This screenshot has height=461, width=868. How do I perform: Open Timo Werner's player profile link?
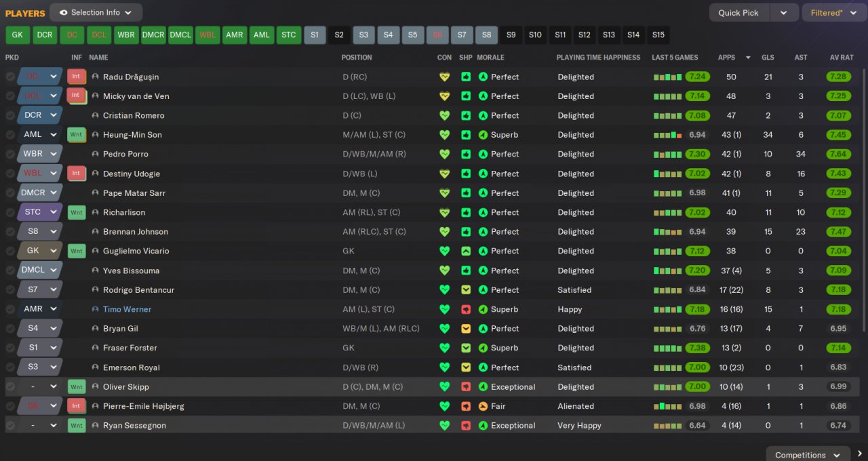[127, 309]
